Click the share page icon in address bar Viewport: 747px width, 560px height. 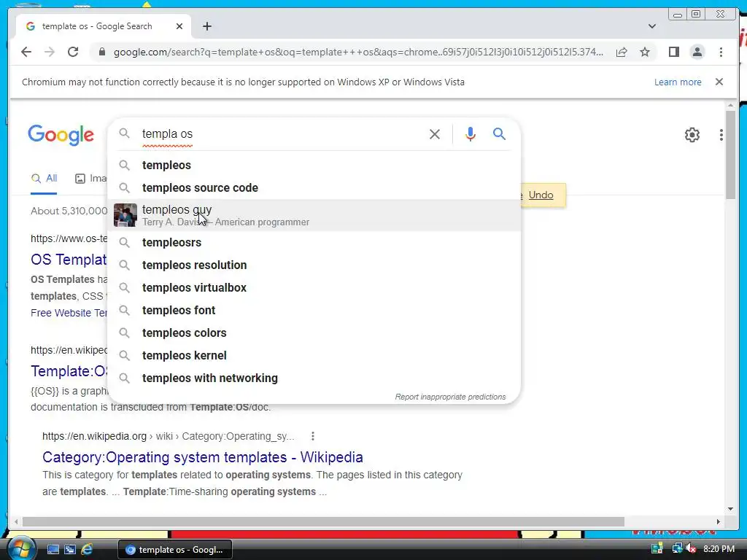click(622, 52)
